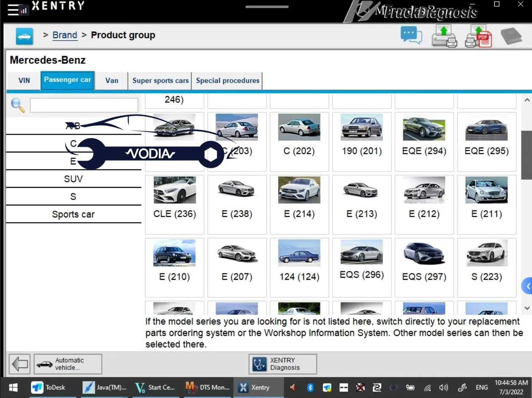Change the ENG input language
The image size is (532, 398).
[x=482, y=387]
